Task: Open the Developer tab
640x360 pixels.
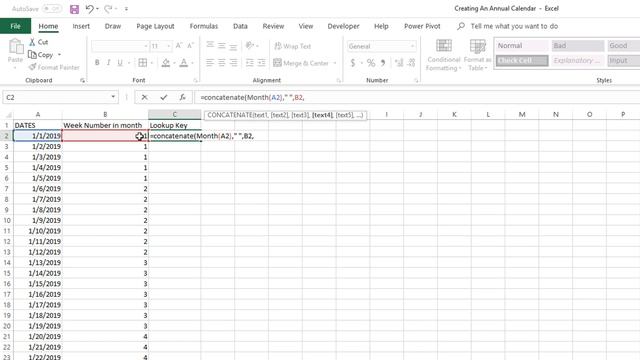Action: pyautogui.click(x=343, y=26)
